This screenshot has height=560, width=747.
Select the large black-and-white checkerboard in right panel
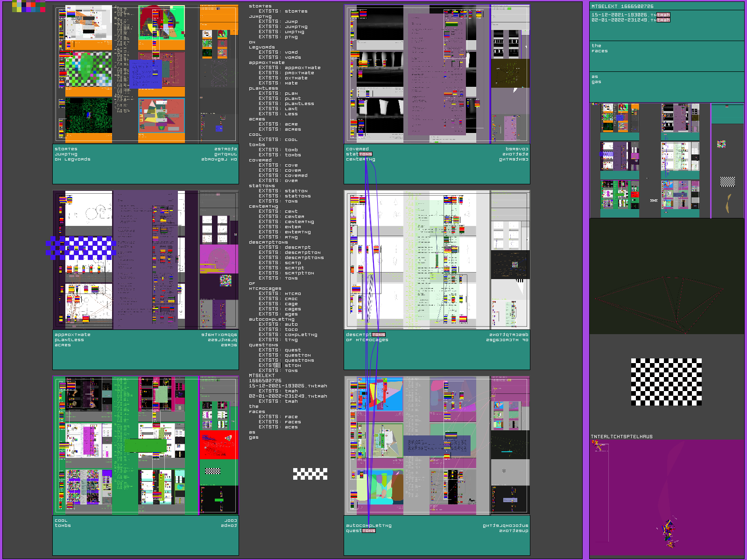pos(666,382)
